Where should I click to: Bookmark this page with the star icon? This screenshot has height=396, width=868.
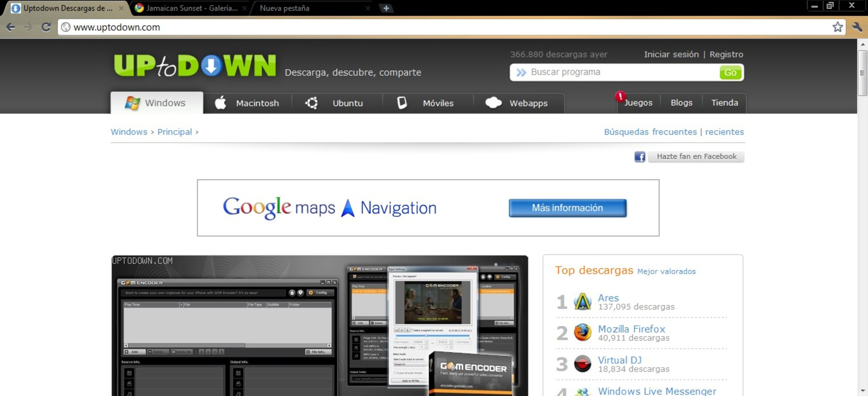[837, 27]
